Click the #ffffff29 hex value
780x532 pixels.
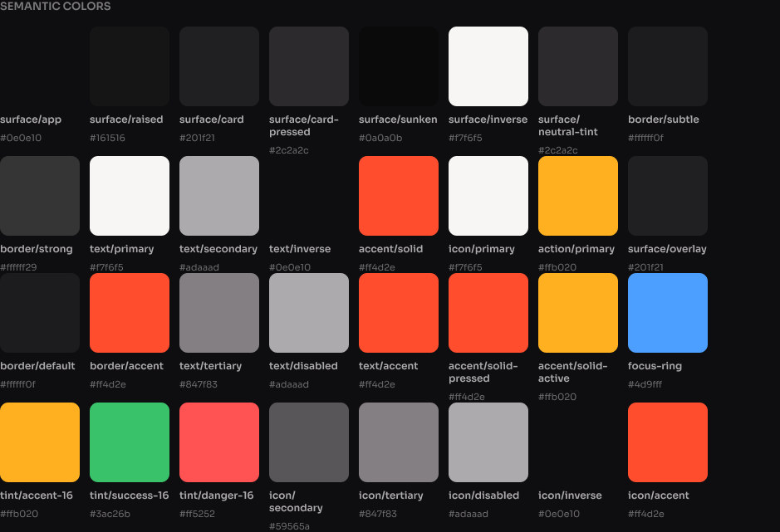coord(18,267)
